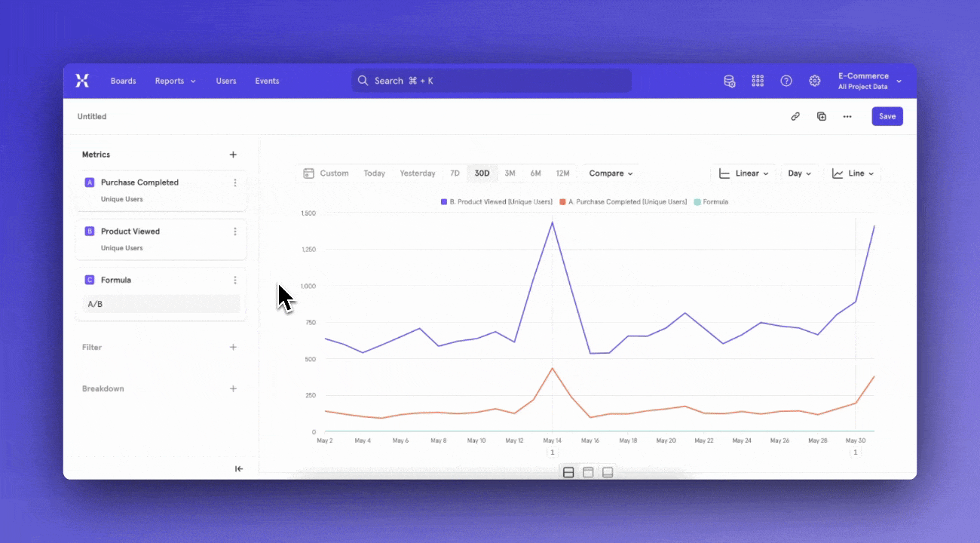The width and height of the screenshot is (980, 543).
Task: Open the data management database icon
Action: coord(729,81)
